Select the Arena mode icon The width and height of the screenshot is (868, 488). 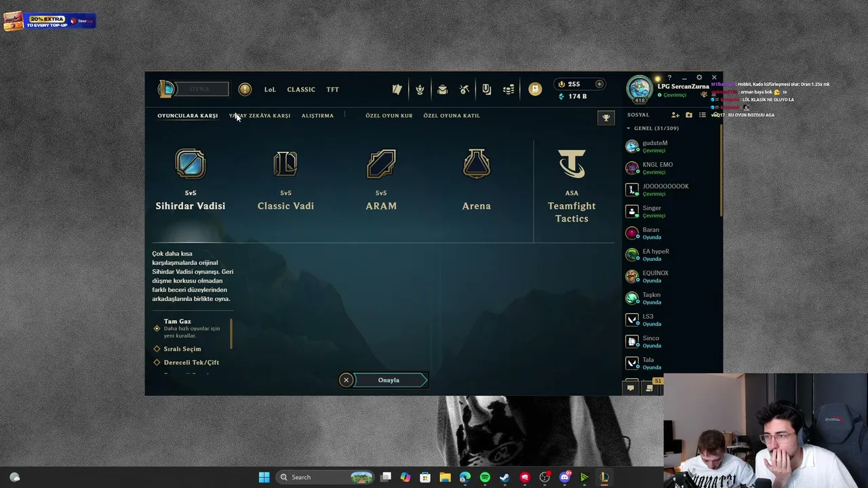click(476, 164)
